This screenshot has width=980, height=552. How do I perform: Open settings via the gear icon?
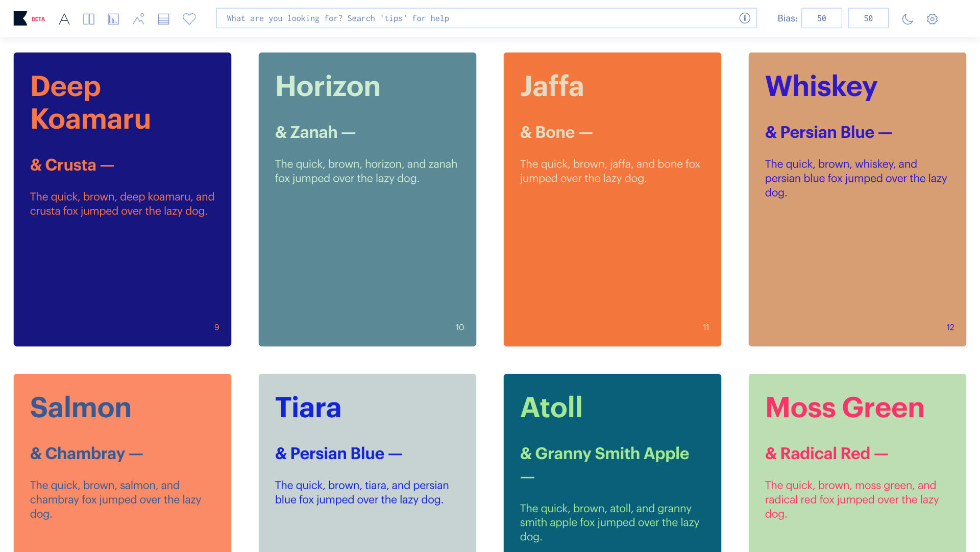coord(933,19)
